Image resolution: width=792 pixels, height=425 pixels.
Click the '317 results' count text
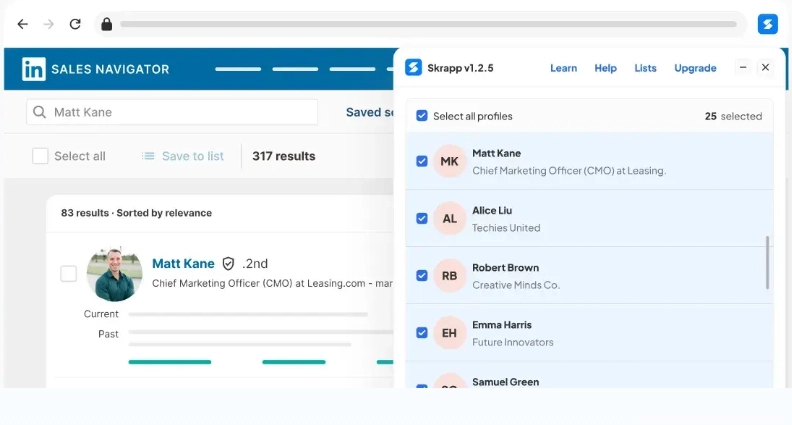(284, 156)
